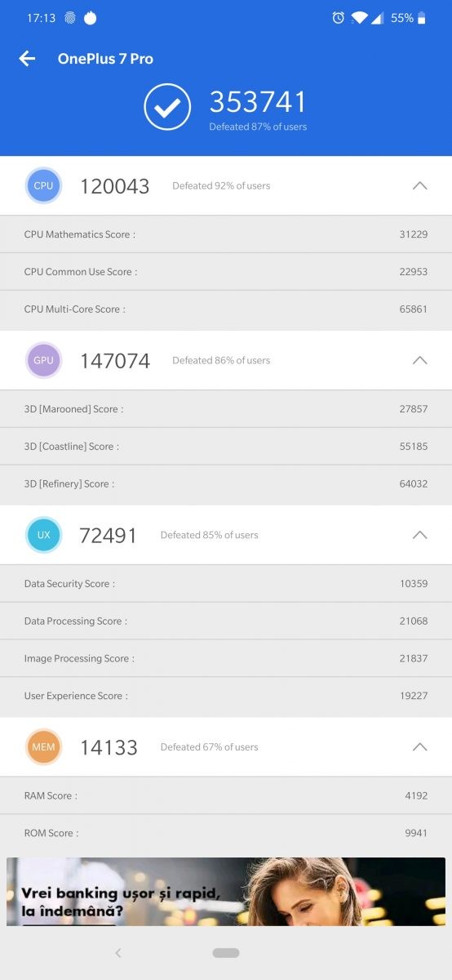Tap the orange MEM badge icon
Viewport: 452px width, 980px height.
[43, 746]
